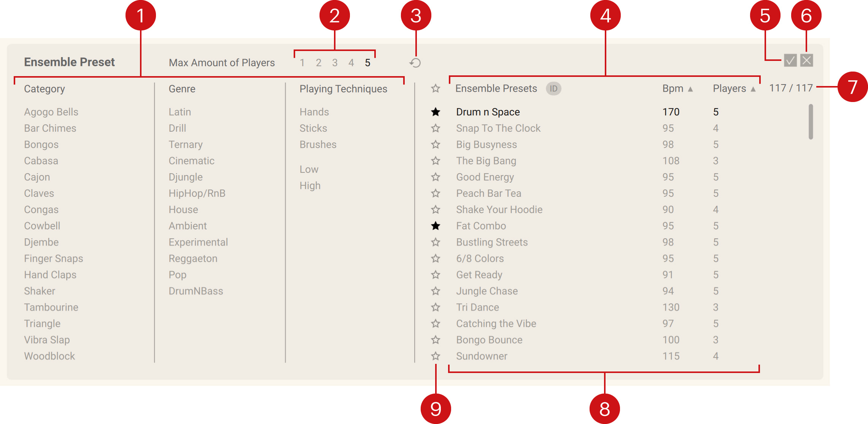Image resolution: width=868 pixels, height=424 pixels.
Task: Load the Jungle Chase ensemble preset
Action: 487,291
